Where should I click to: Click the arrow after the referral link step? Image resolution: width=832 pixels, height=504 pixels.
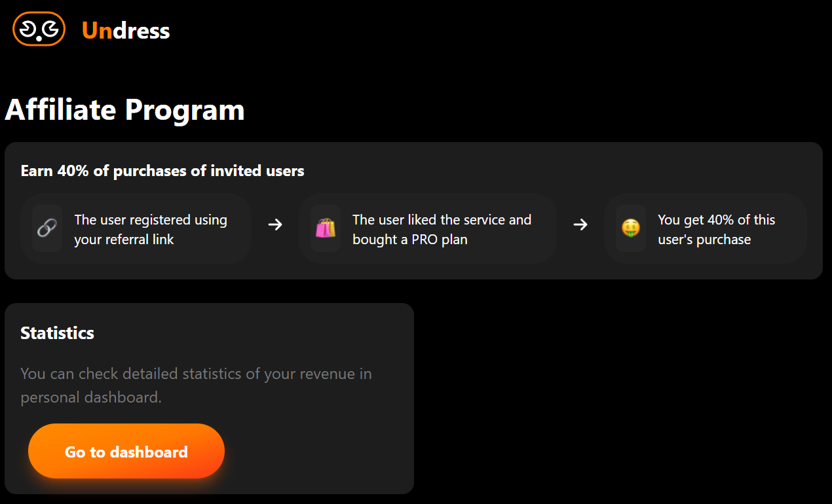click(275, 225)
